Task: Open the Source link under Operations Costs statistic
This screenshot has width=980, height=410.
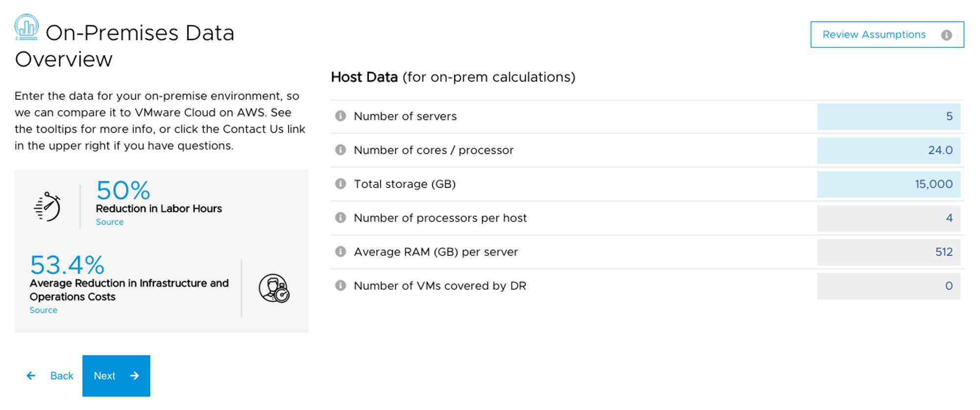Action: (x=43, y=310)
